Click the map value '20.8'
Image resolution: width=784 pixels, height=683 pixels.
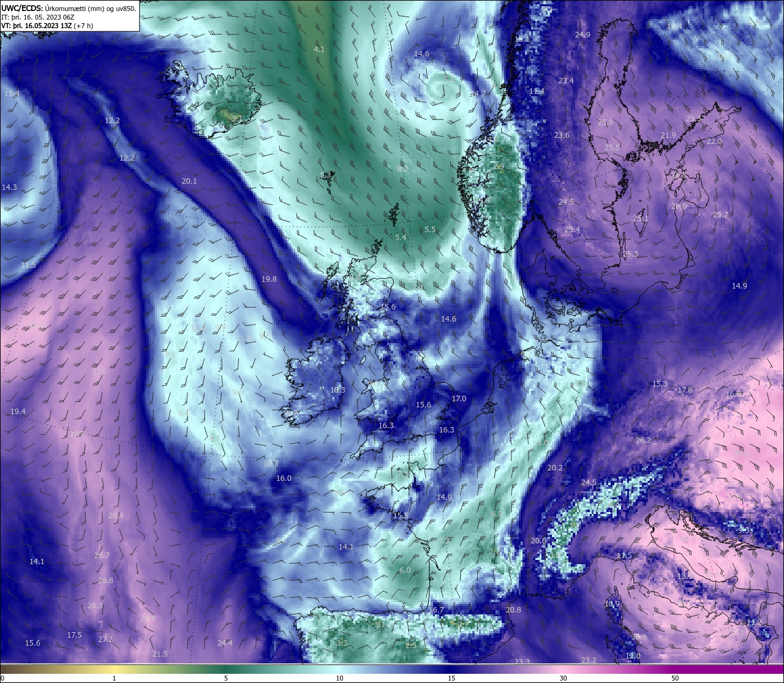click(513, 610)
